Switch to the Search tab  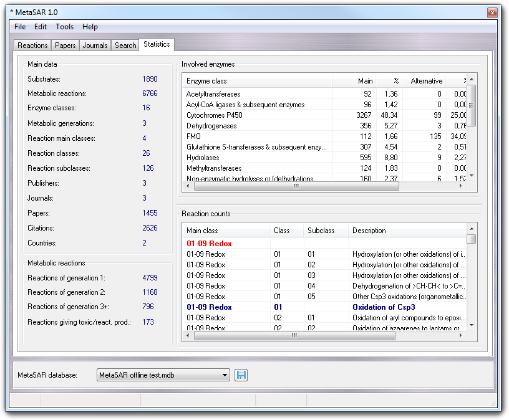125,45
